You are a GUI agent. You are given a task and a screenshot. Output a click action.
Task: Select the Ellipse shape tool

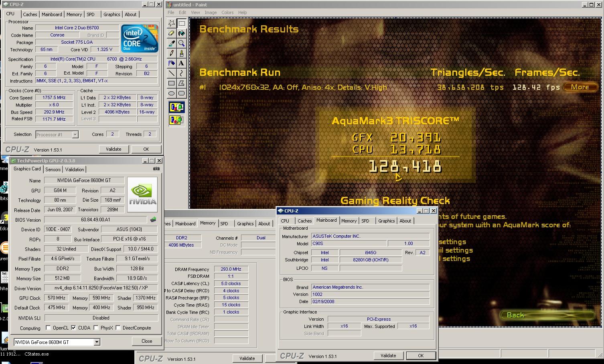[x=172, y=93]
